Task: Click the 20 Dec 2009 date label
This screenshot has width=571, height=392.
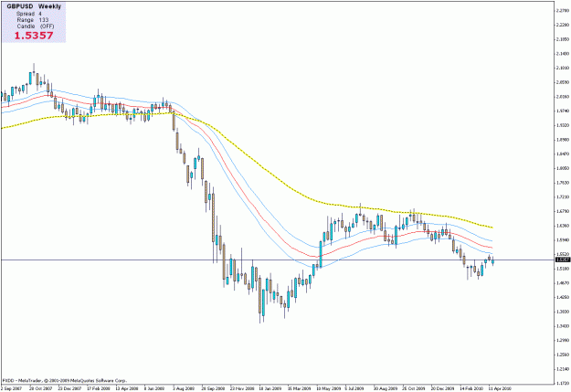Action: point(443,388)
